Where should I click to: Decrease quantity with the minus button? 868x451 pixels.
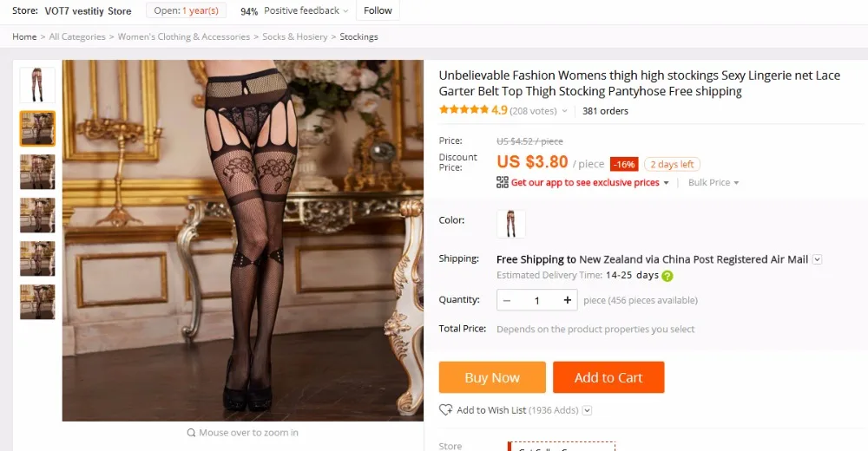[507, 300]
